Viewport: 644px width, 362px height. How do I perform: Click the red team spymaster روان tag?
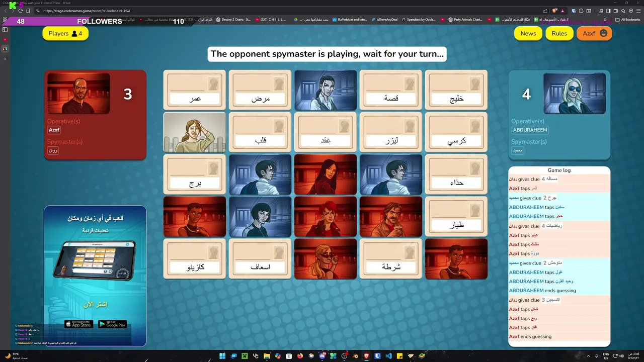pyautogui.click(x=53, y=150)
